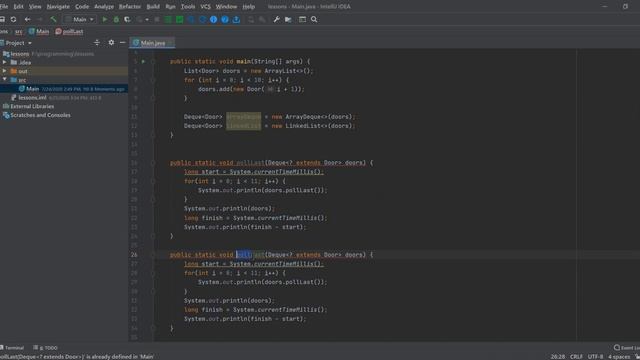The width and height of the screenshot is (640, 360).
Task: Change line separator CRLF in status bar
Action: click(x=576, y=357)
